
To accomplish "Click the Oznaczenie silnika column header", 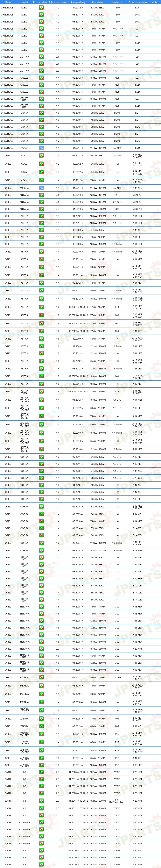I will [138, 2].
